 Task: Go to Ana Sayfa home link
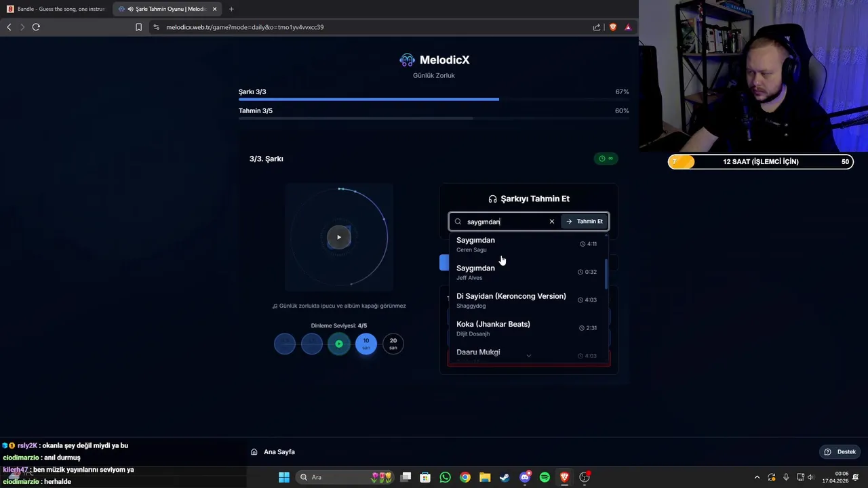(273, 452)
